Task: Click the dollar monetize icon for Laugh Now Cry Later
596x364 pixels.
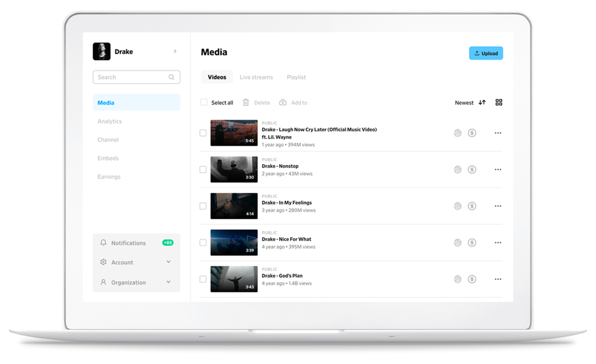Action: point(472,133)
